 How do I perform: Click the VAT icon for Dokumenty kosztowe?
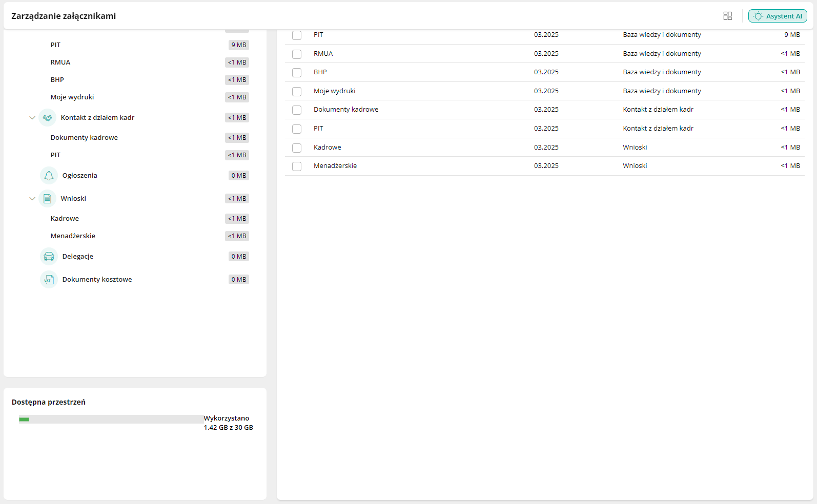click(49, 280)
